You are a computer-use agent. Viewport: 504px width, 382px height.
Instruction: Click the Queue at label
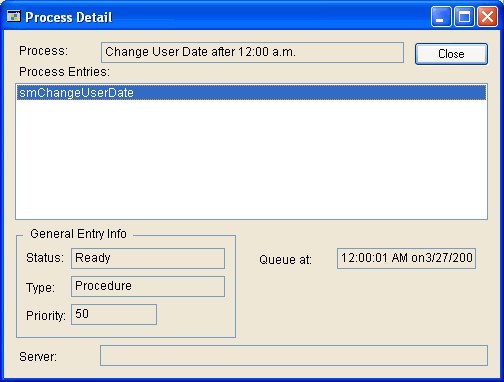[285, 260]
